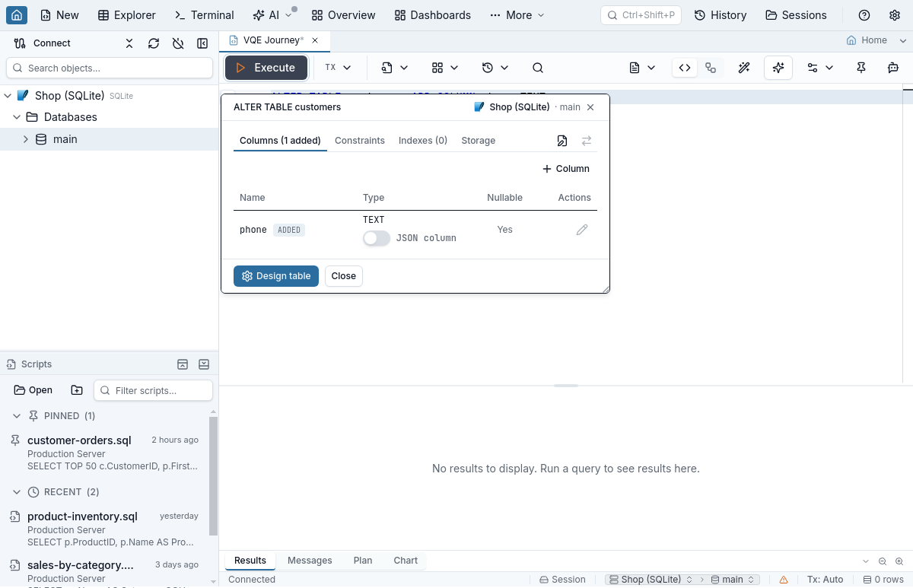Refresh the connection tree
This screenshot has height=588, width=913.
pyautogui.click(x=154, y=43)
